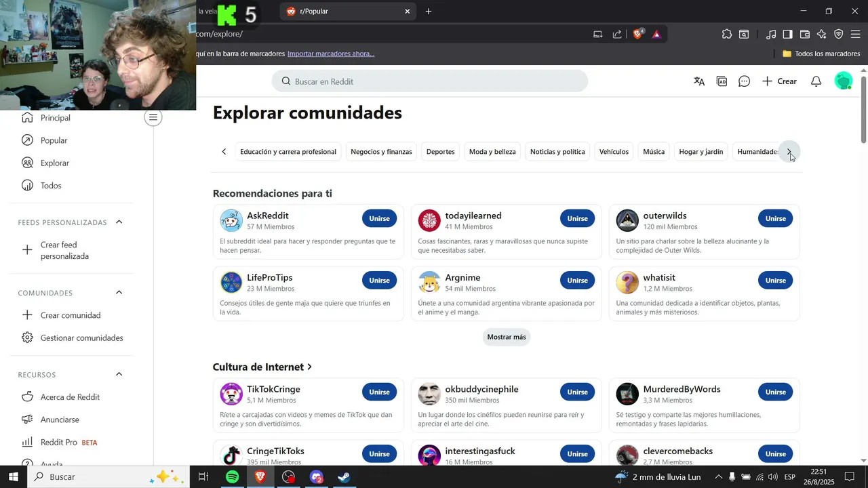The width and height of the screenshot is (868, 488).
Task: Click the outerwilds community avatar
Action: click(x=627, y=220)
